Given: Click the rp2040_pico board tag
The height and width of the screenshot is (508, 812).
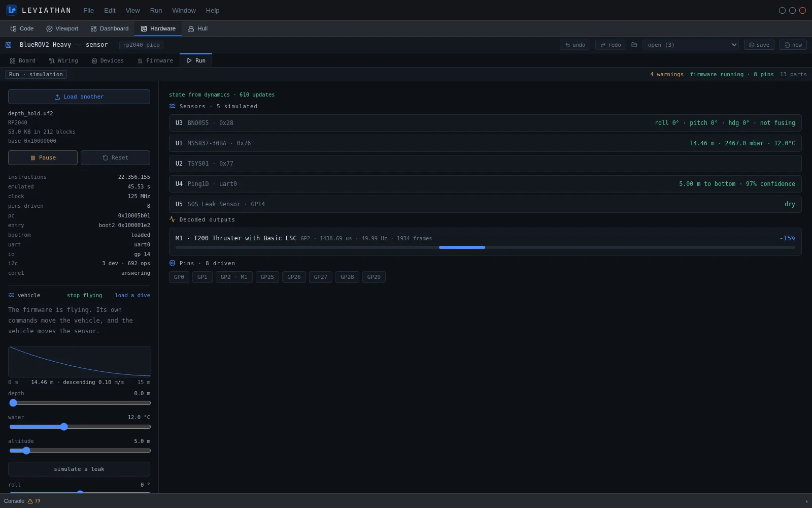Looking at the screenshot, I should click(141, 45).
